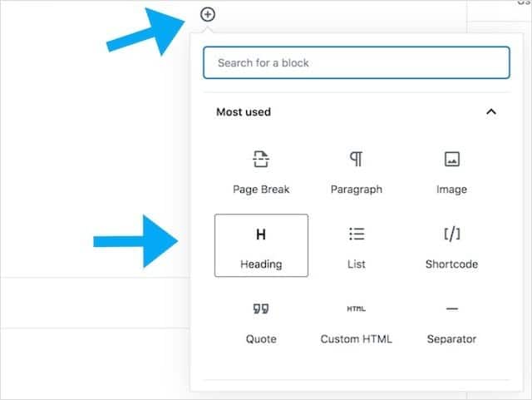
Task: Insert a block using the Page Break icon
Action: (x=261, y=159)
